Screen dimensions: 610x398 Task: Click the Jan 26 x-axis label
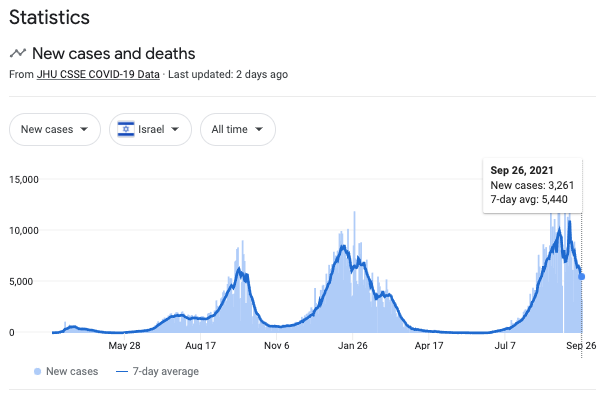coord(352,345)
